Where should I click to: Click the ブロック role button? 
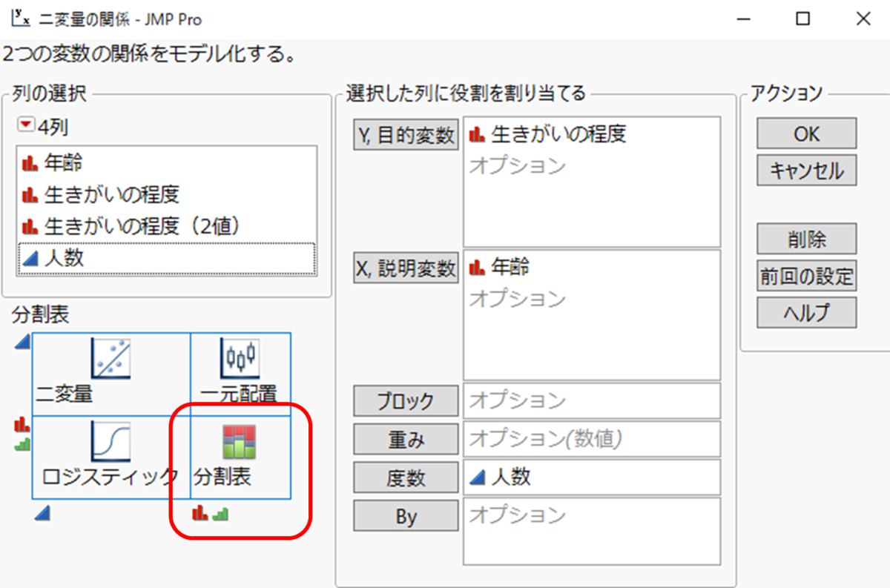tap(405, 400)
